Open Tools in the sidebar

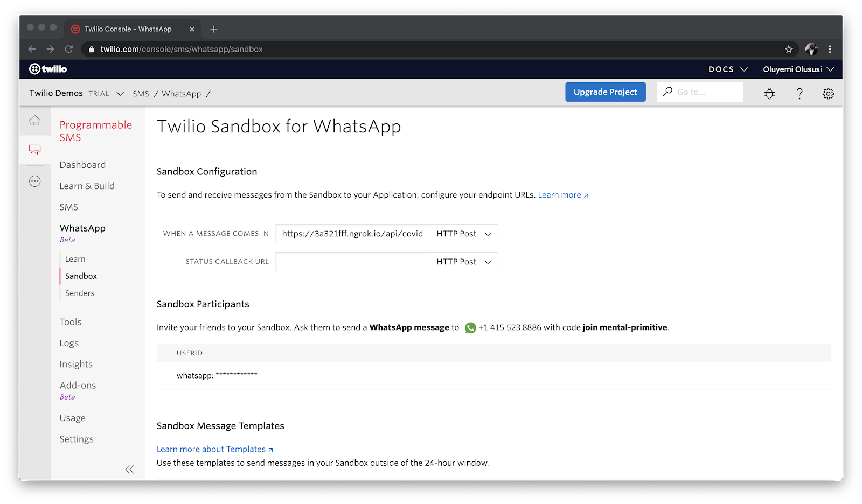coord(71,322)
